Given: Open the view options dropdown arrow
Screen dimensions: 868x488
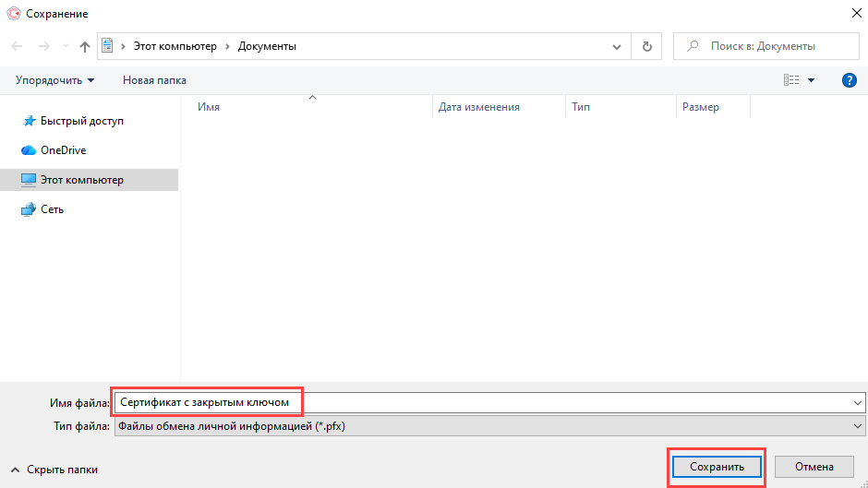Looking at the screenshot, I should click(x=812, y=80).
